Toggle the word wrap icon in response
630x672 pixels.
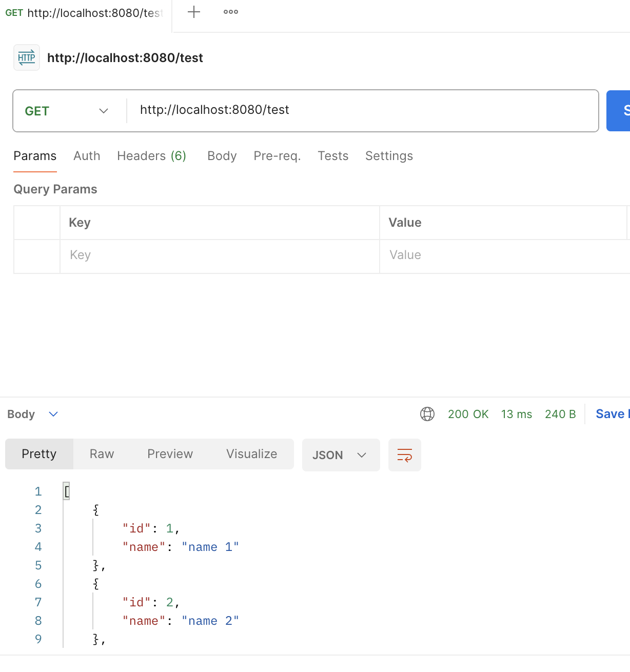click(x=404, y=455)
